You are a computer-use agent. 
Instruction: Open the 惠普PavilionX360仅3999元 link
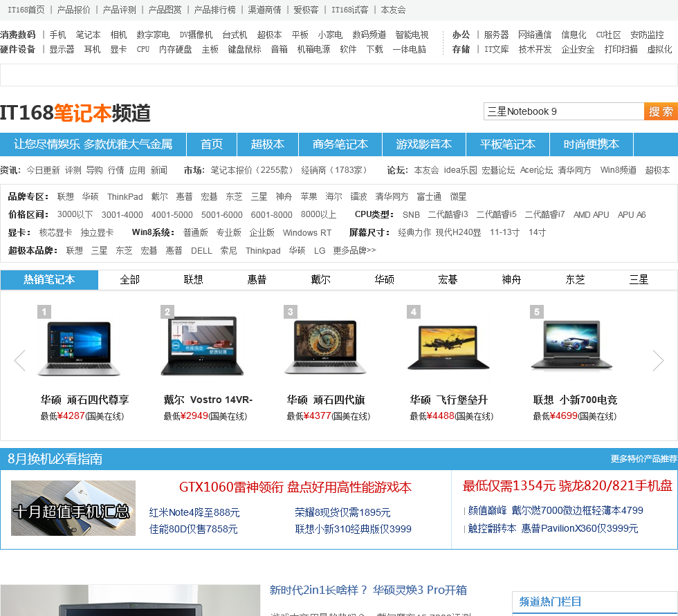click(x=580, y=528)
